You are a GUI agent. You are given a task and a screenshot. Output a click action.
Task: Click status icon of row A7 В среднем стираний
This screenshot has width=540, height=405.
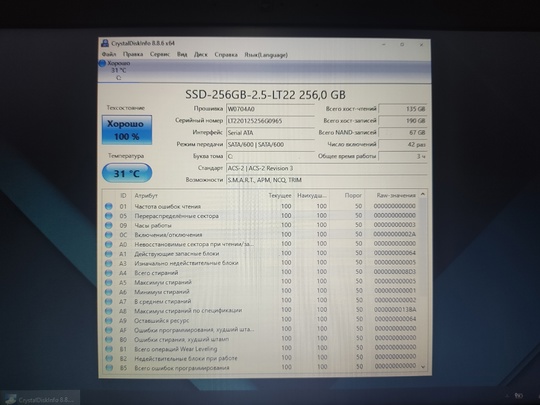point(108,301)
